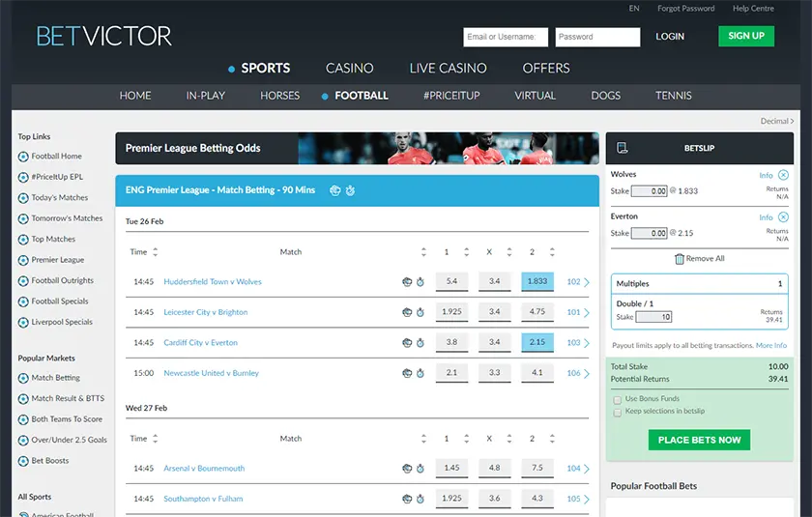Viewport: 812px width, 517px height.
Task: Switch to the In-Play tab
Action: [x=206, y=96]
